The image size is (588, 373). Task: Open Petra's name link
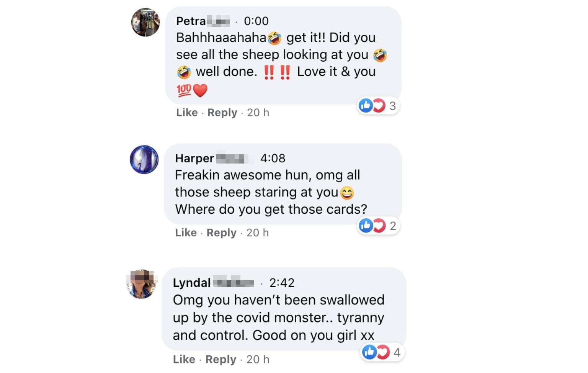pyautogui.click(x=203, y=21)
